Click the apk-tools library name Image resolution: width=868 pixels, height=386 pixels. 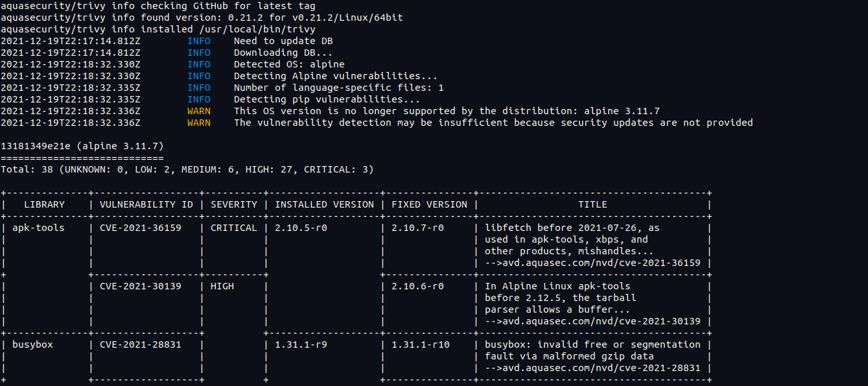tap(38, 228)
